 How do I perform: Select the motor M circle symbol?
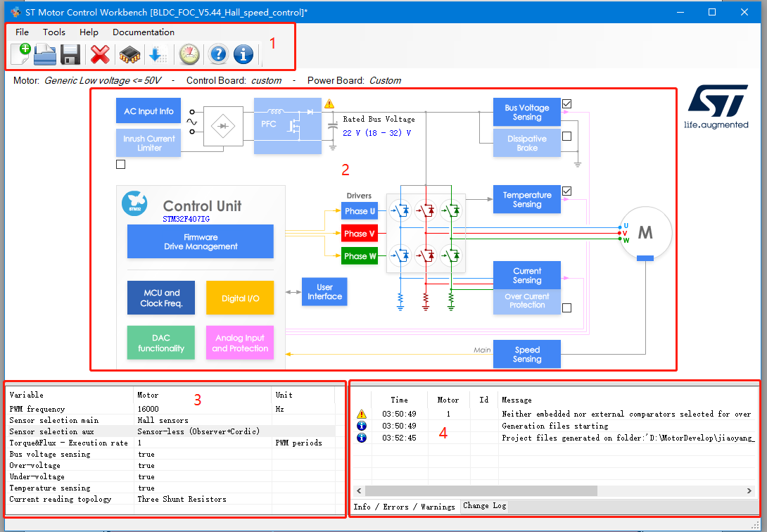pyautogui.click(x=645, y=233)
